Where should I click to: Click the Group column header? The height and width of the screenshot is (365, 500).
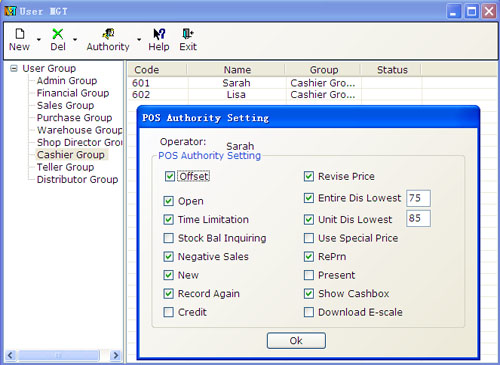(323, 70)
